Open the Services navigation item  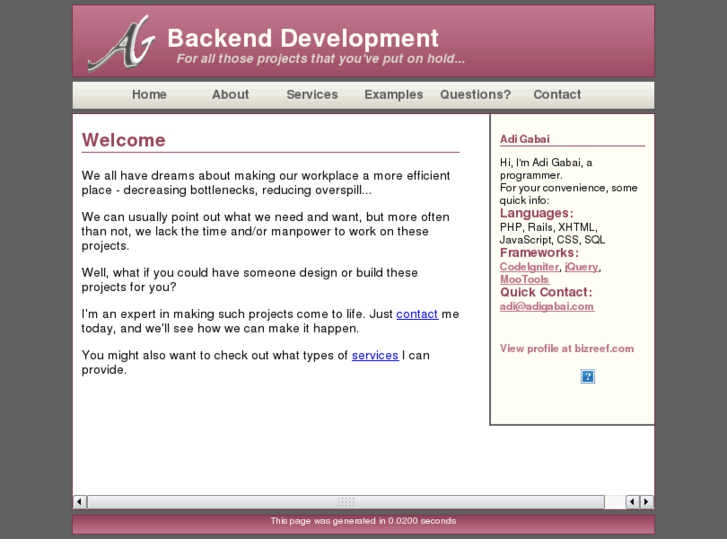coord(312,95)
